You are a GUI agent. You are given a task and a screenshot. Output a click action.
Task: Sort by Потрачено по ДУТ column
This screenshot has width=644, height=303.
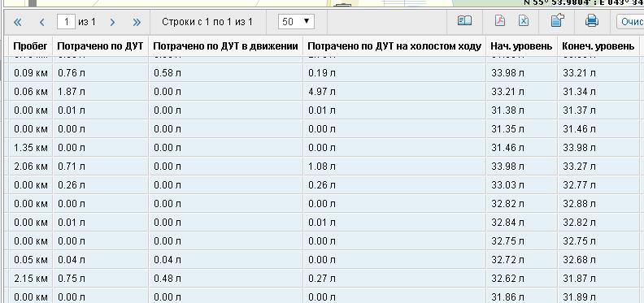pos(100,46)
